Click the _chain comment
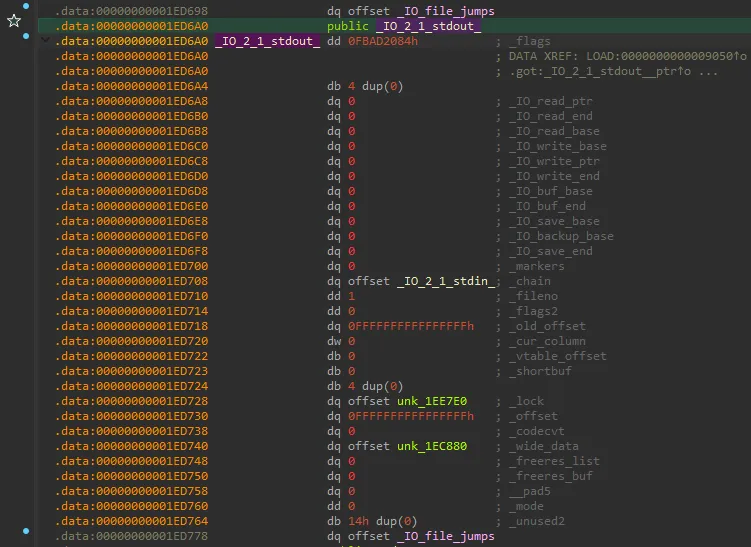The height and width of the screenshot is (547, 751). [530, 281]
